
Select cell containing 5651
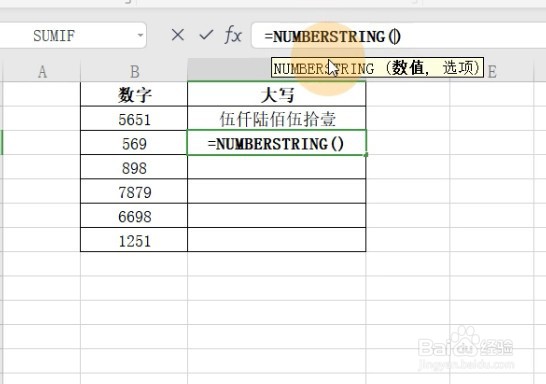click(x=134, y=119)
